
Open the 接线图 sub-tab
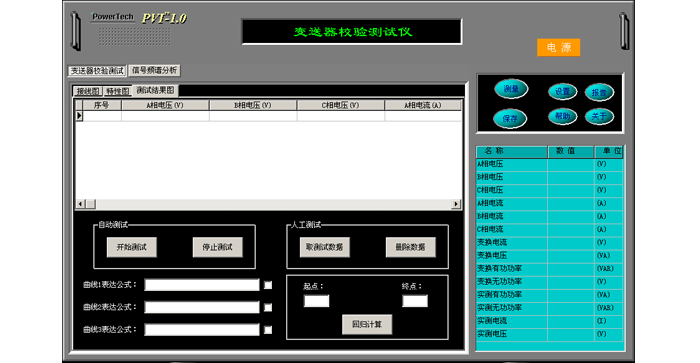(88, 91)
